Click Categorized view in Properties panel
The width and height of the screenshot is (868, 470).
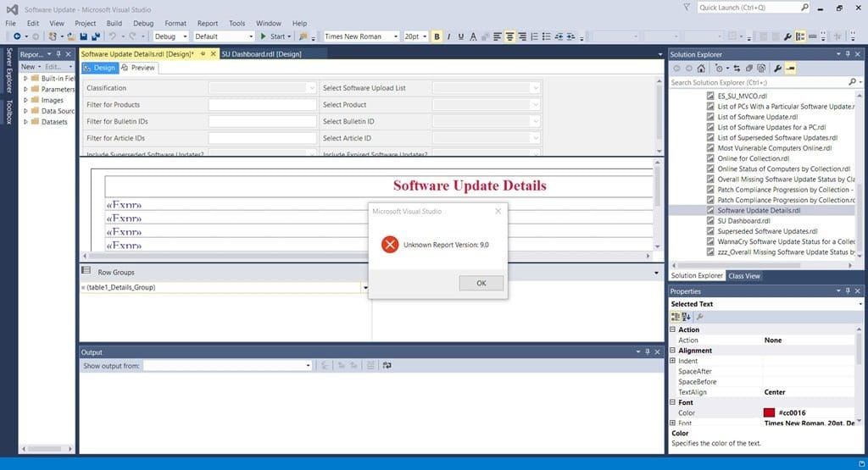coord(676,317)
